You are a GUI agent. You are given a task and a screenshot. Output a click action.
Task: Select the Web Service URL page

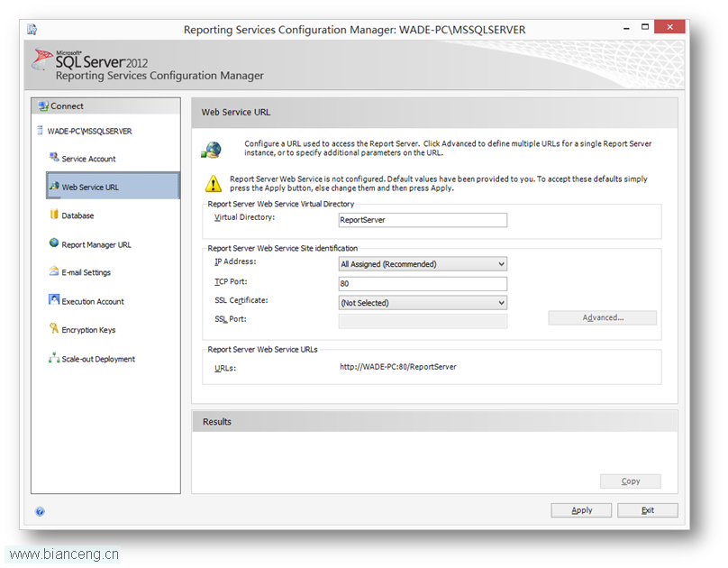[x=113, y=186]
